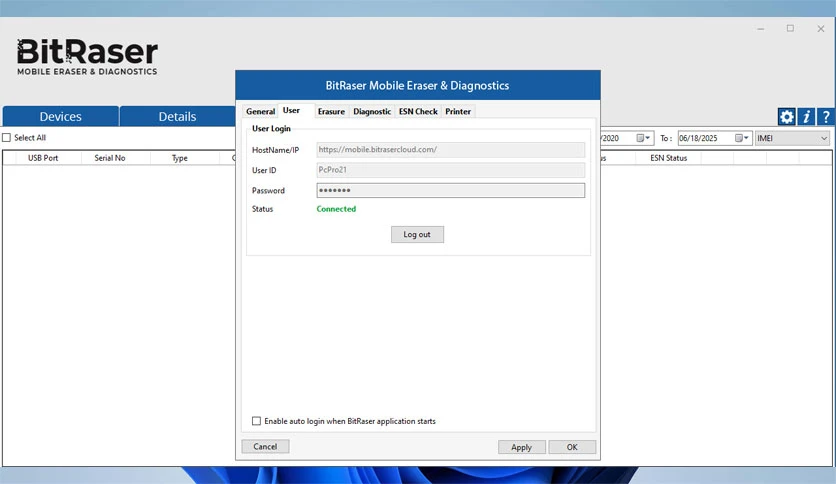
Task: Open calendar picker for To date
Action: point(742,138)
